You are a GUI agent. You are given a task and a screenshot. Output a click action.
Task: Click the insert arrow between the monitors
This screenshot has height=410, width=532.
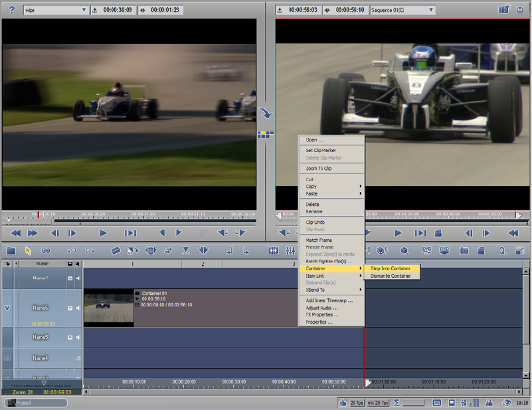tap(266, 114)
